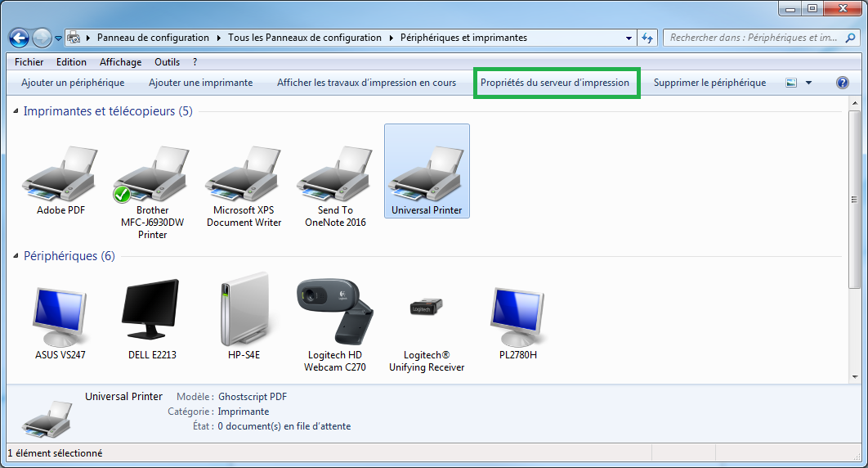Open the Edition menu

[71, 62]
